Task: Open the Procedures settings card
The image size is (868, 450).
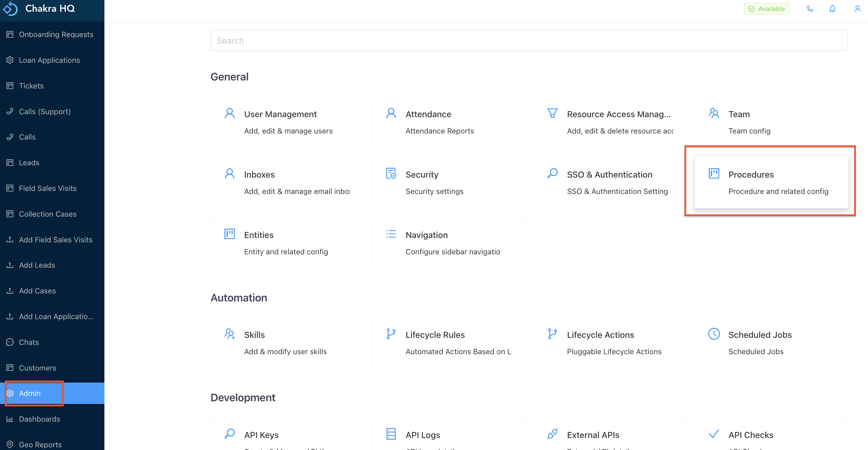Action: pos(771,182)
